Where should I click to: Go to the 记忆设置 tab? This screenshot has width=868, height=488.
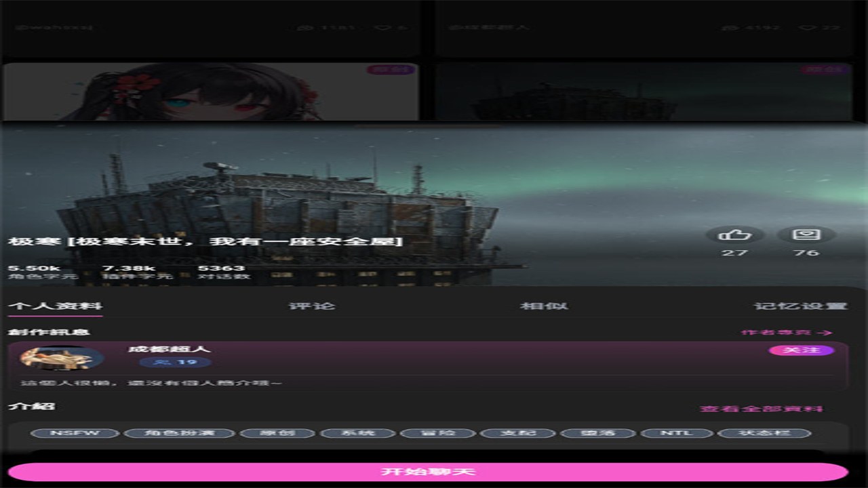[x=801, y=306]
